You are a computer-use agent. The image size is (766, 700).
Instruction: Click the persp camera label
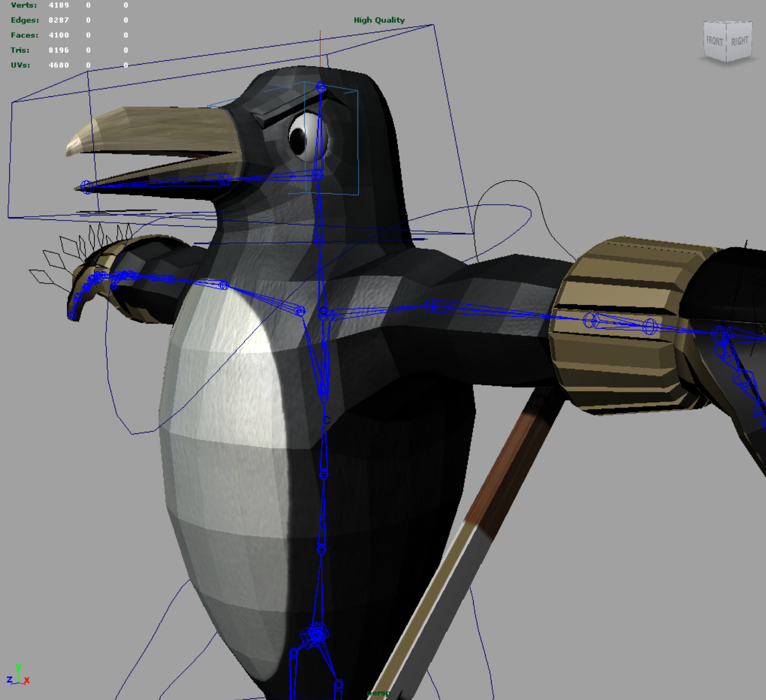click(379, 692)
